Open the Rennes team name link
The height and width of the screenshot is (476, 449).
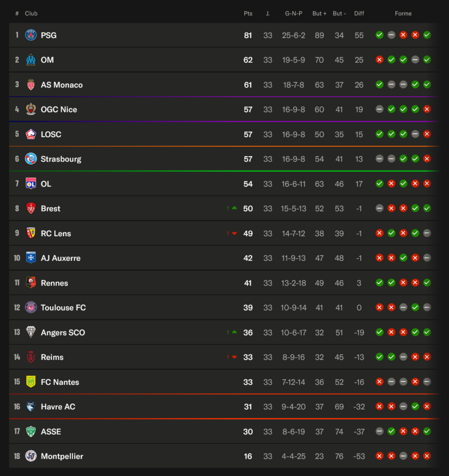(54, 283)
